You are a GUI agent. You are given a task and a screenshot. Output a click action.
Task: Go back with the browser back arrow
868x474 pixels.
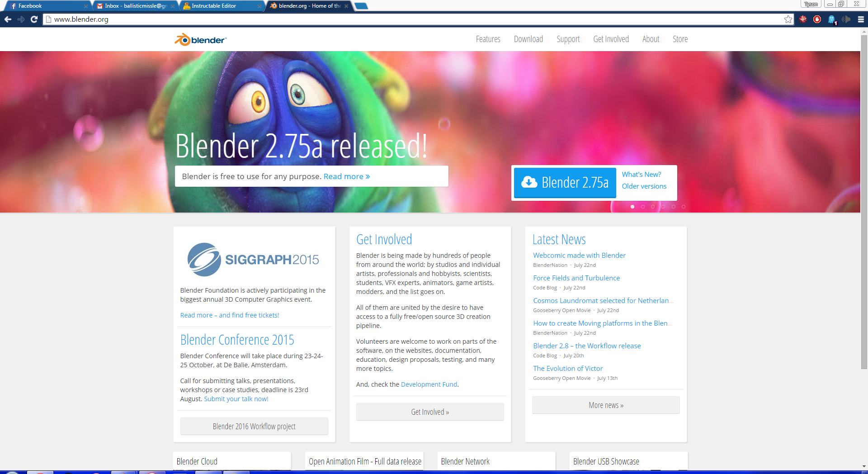coord(8,19)
